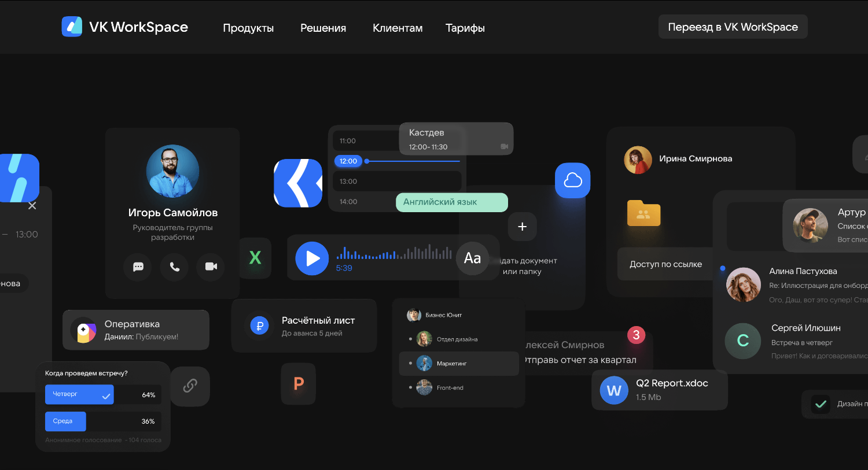Click the orange P presentation icon
The height and width of the screenshot is (470, 868).
[299, 383]
